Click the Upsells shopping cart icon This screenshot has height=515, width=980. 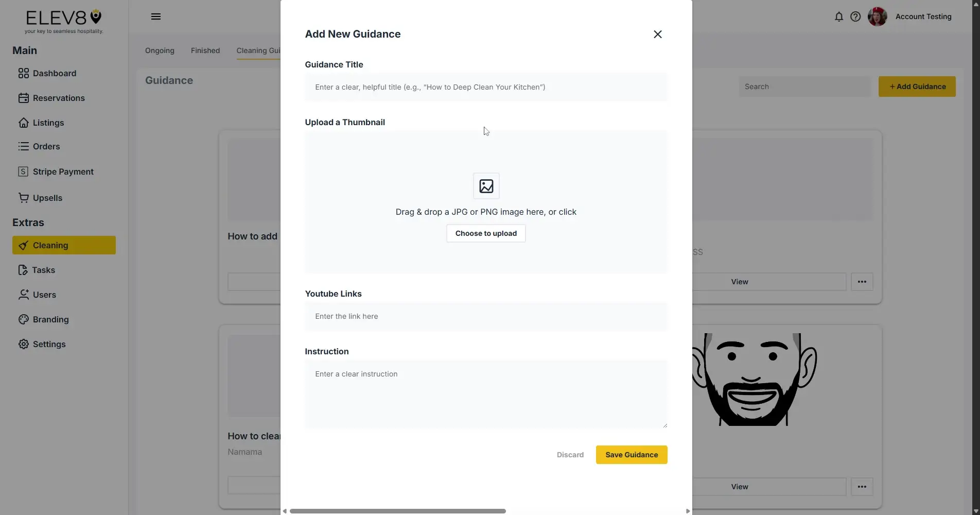(x=24, y=197)
